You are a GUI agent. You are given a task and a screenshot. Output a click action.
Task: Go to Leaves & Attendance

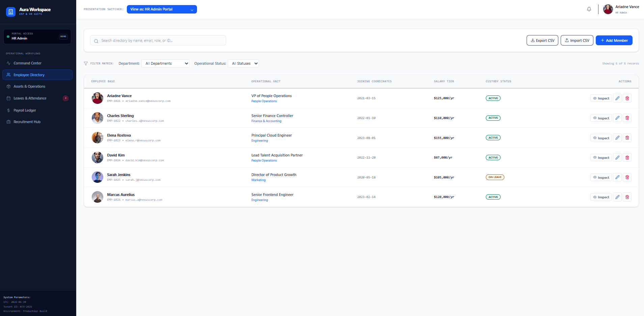(x=37, y=98)
